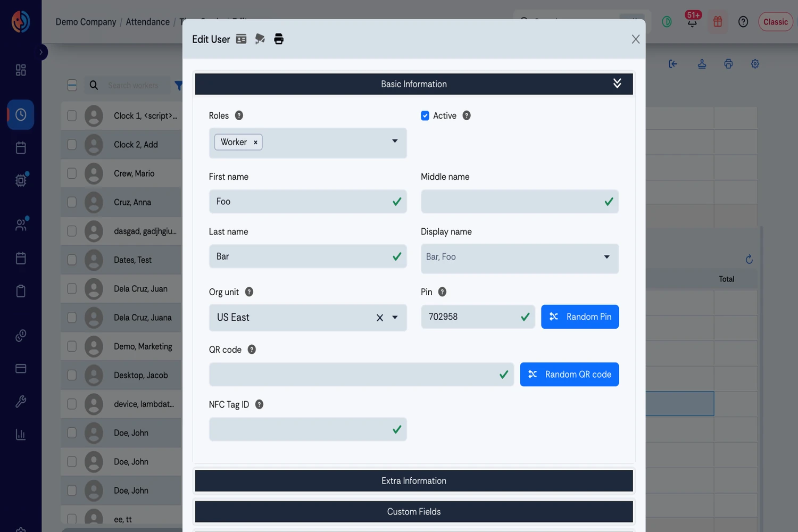Select the Crew, Mario row checkbox

(72, 173)
